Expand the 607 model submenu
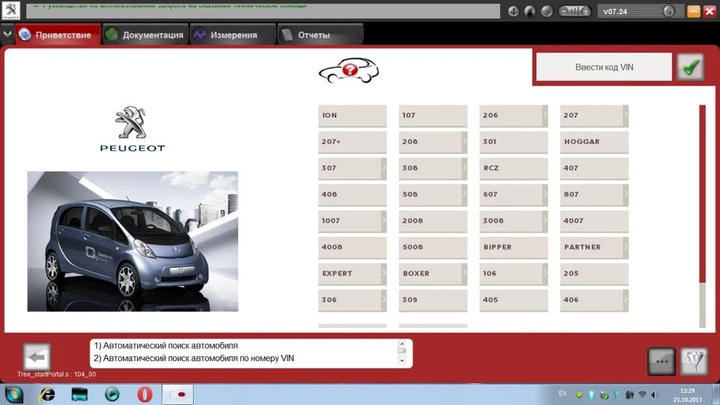Viewport: 720px width, 405px height. [545, 195]
